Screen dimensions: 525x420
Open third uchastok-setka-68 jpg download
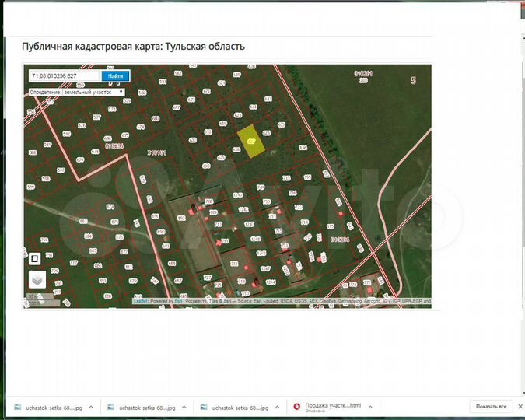click(240, 408)
